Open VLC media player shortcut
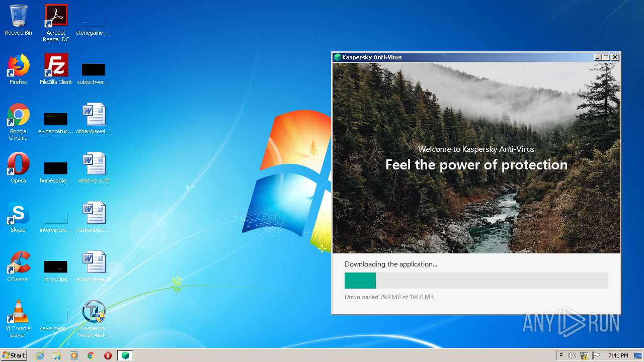The height and width of the screenshot is (362, 644). click(18, 319)
